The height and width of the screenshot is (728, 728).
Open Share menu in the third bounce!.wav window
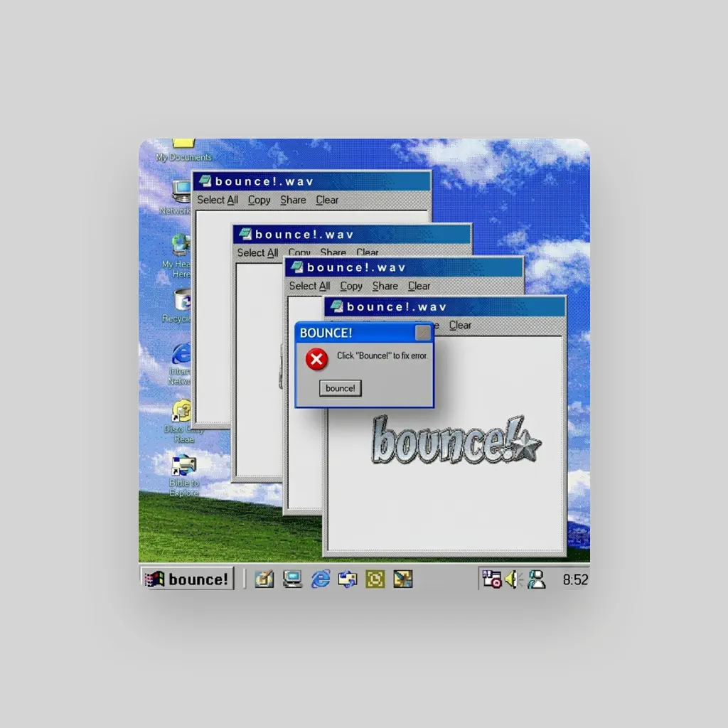(x=385, y=286)
